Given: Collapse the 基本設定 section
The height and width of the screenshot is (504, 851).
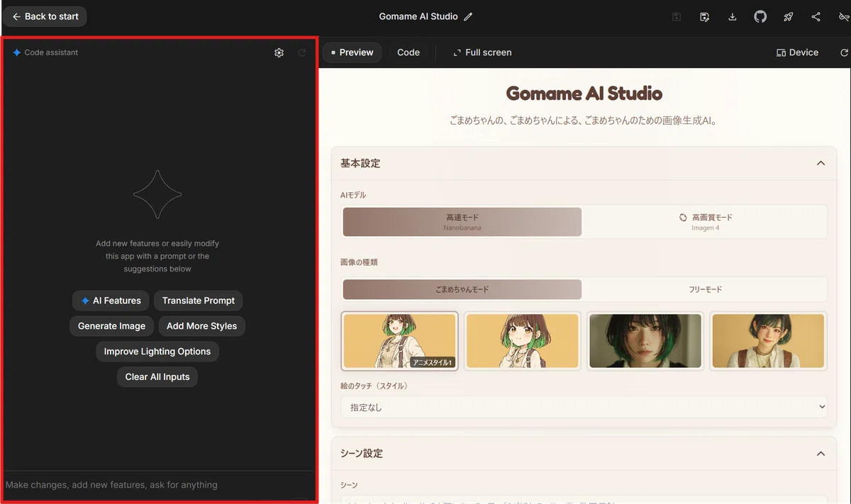Looking at the screenshot, I should tap(821, 164).
